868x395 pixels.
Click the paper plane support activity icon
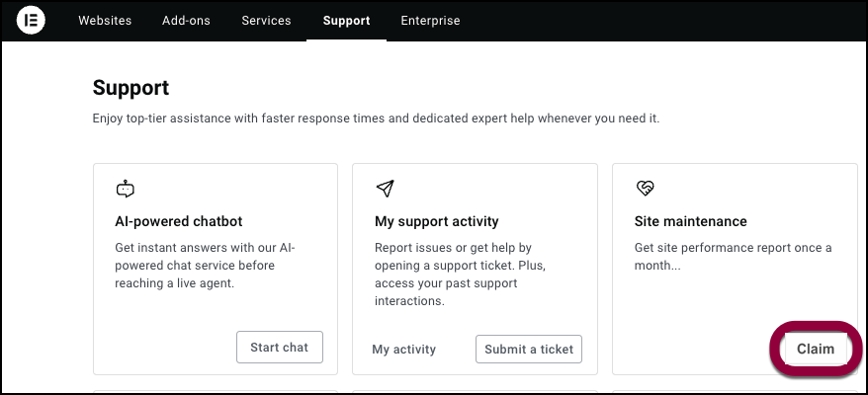385,188
